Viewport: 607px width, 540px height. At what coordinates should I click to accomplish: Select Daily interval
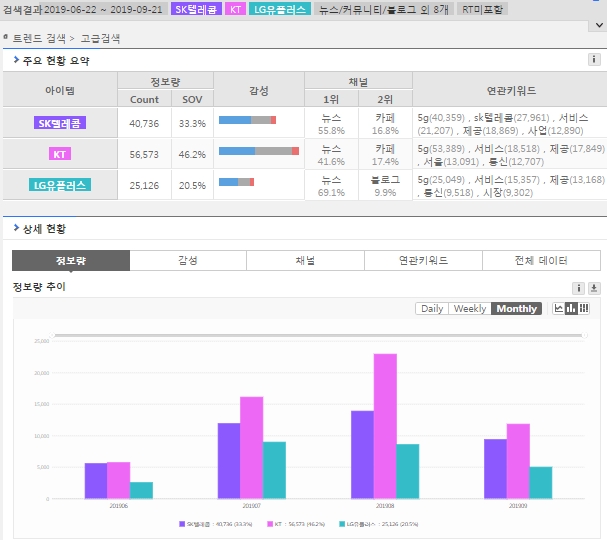pyautogui.click(x=432, y=309)
